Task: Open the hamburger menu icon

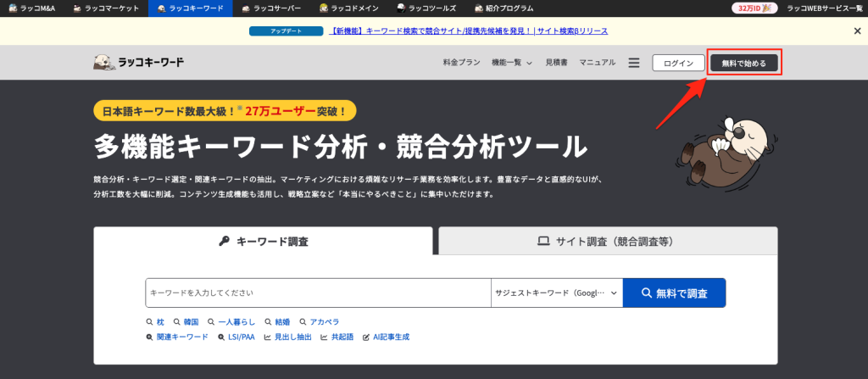Action: tap(633, 63)
